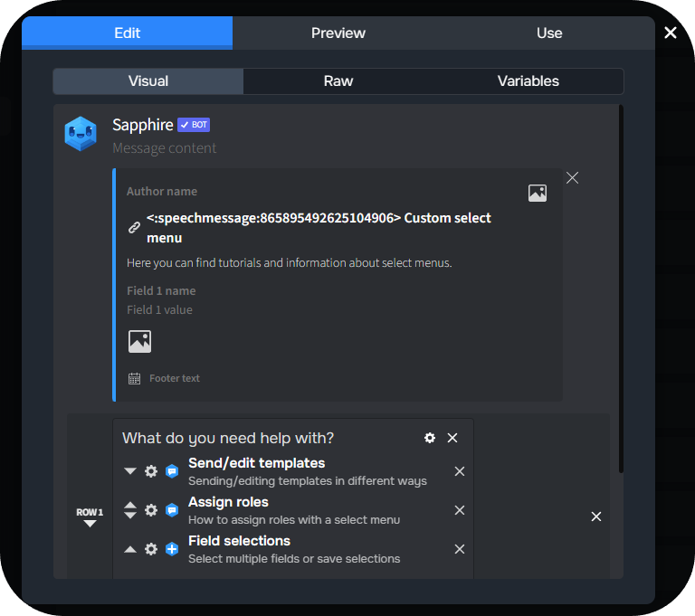Delete ROW 1 with the row X button
This screenshot has width=695, height=616.
(x=596, y=516)
